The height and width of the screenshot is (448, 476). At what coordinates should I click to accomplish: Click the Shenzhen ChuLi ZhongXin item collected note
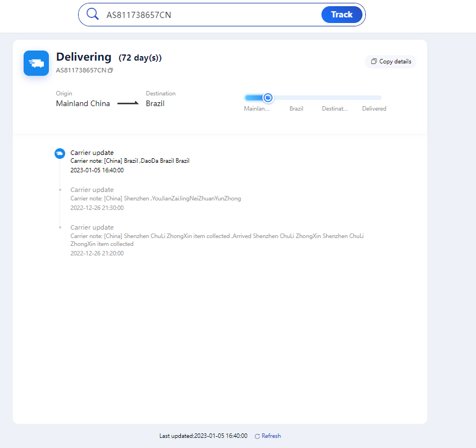pyautogui.click(x=217, y=240)
